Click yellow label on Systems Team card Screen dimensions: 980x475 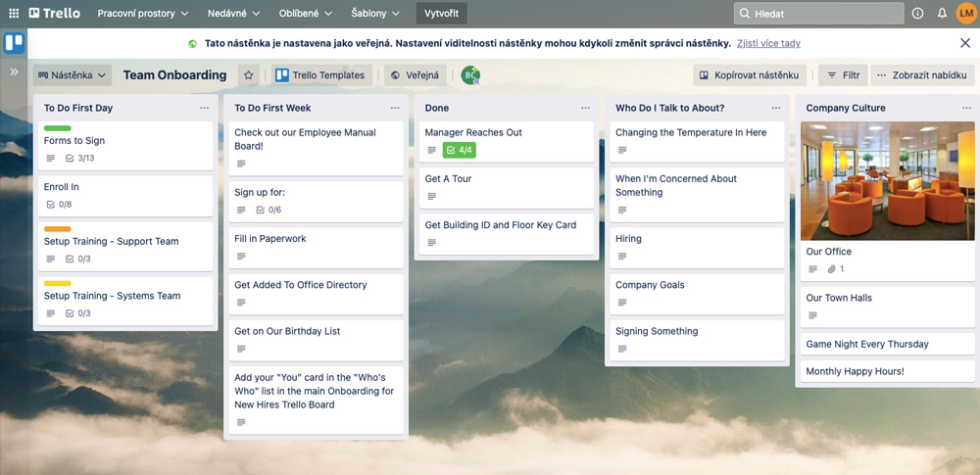coord(58,283)
